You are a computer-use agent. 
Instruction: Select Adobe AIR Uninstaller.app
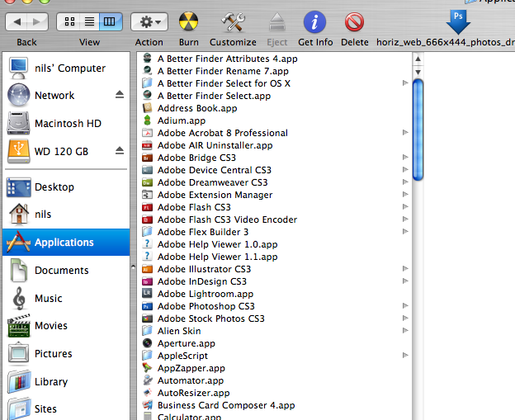coord(215,145)
